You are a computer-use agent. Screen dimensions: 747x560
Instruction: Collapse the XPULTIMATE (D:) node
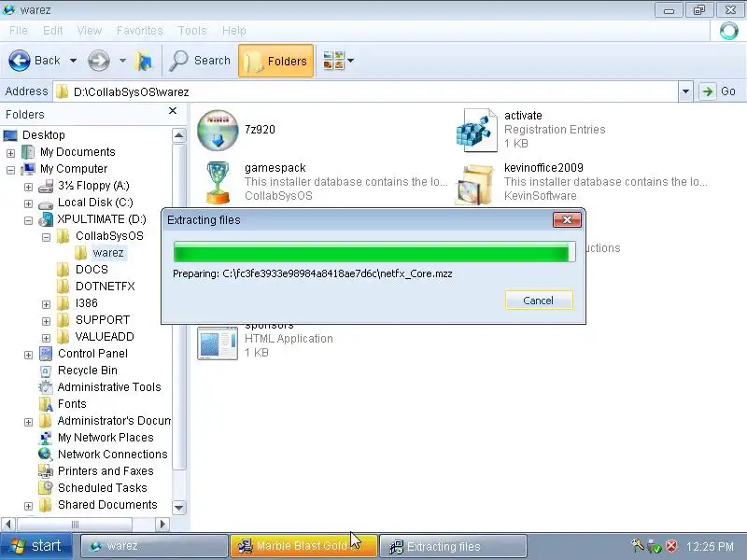coord(29,220)
